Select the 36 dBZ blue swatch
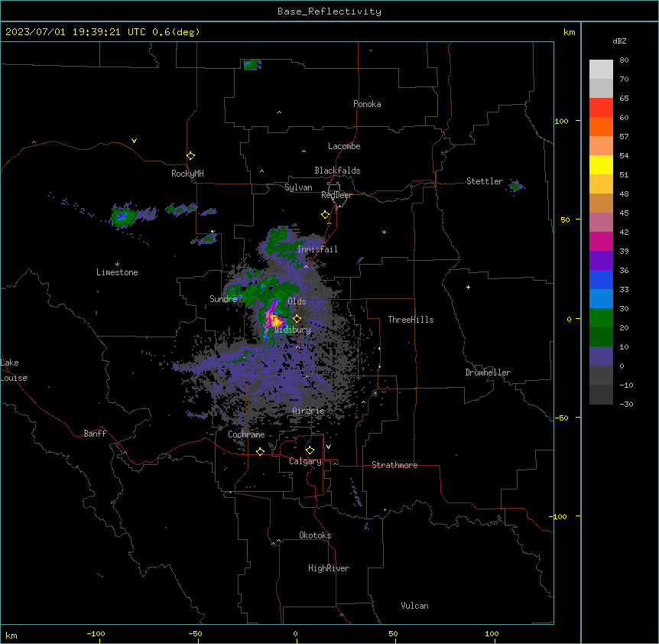 pos(601,279)
